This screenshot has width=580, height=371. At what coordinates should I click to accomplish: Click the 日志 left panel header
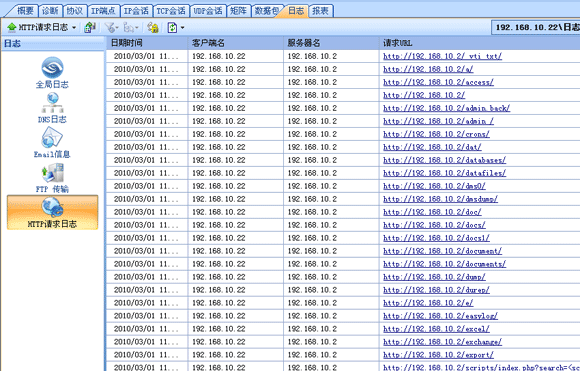pyautogui.click(x=53, y=44)
